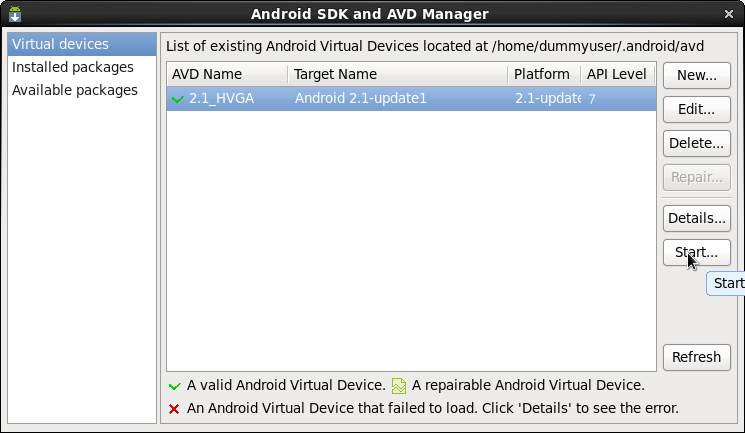Viewport: 745px width, 433px height.
Task: Click the Platform column header
Action: [x=544, y=74]
